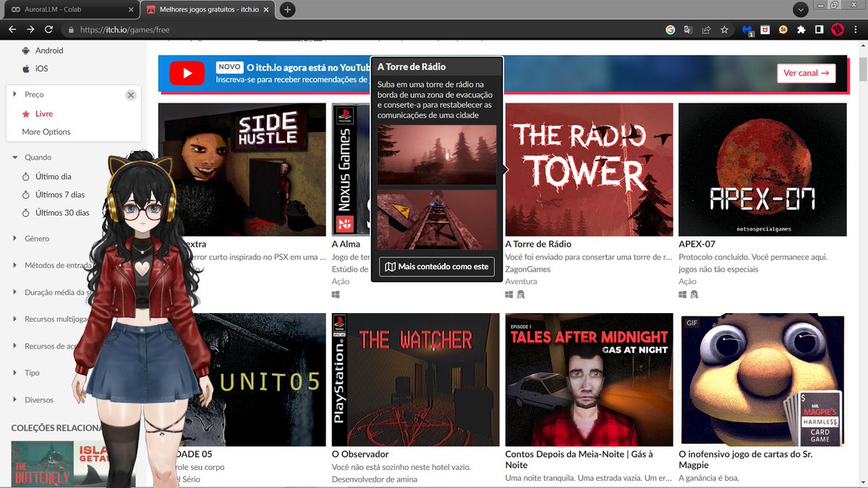Click Windows icon under A Alma

pyautogui.click(x=336, y=295)
